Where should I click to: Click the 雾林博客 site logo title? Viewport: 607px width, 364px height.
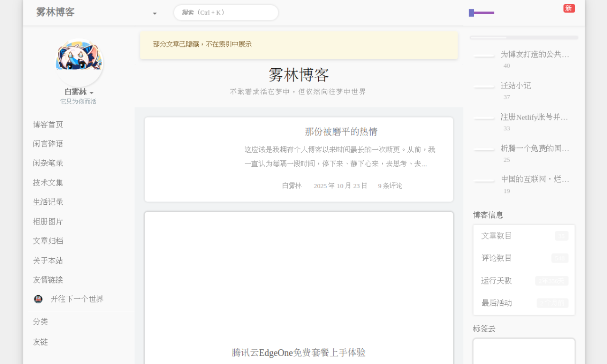point(55,12)
